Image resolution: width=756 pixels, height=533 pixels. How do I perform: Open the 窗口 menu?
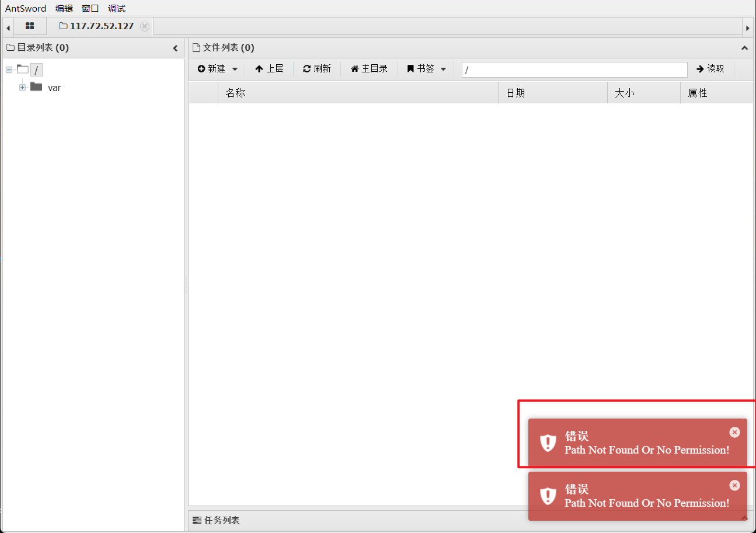click(90, 8)
